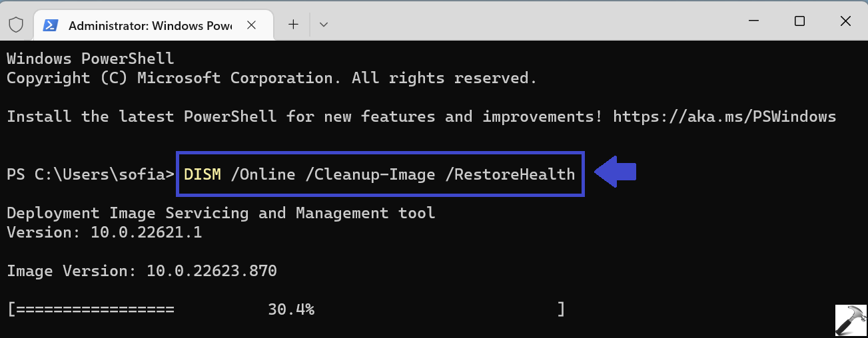The image size is (868, 338).
Task: Click the blue arrow pointing at the command
Action: [x=616, y=173]
